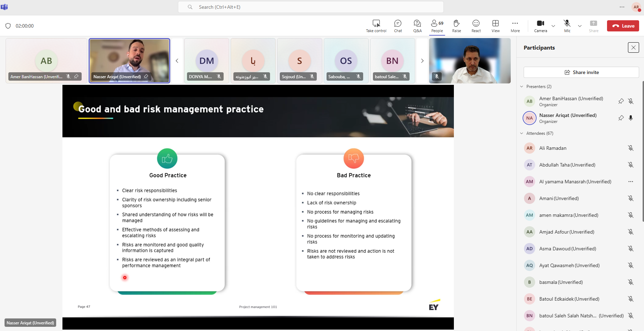Pin Nasser Ariqat in participants list
The height and width of the screenshot is (331, 644).
click(621, 118)
